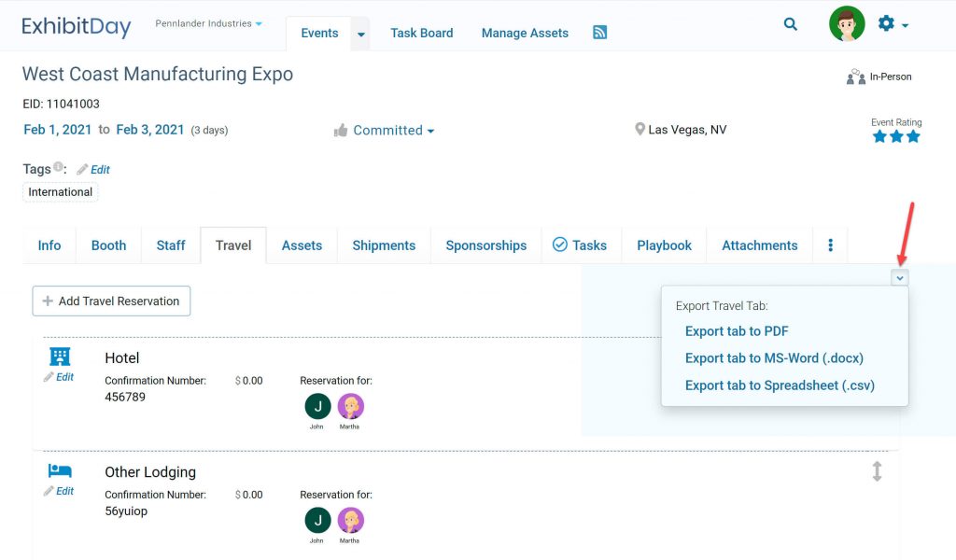This screenshot has width=956, height=560.
Task: Open the RSS feed icon
Action: 598,31
